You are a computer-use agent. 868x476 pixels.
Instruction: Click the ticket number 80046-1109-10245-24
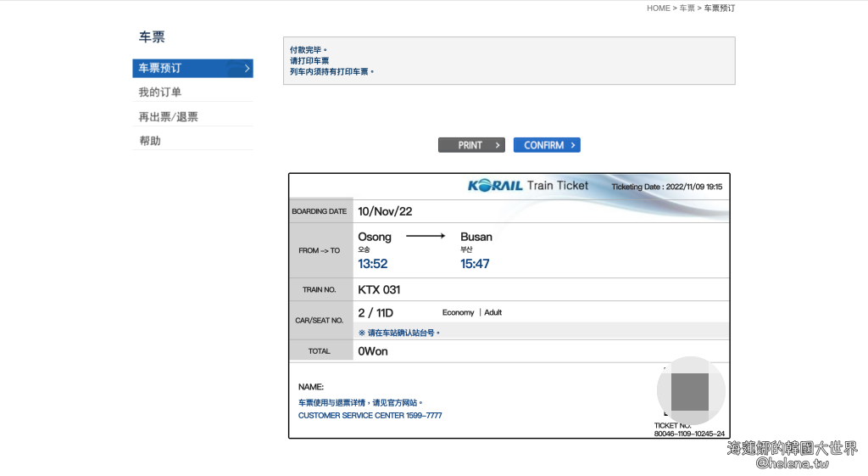(x=689, y=434)
